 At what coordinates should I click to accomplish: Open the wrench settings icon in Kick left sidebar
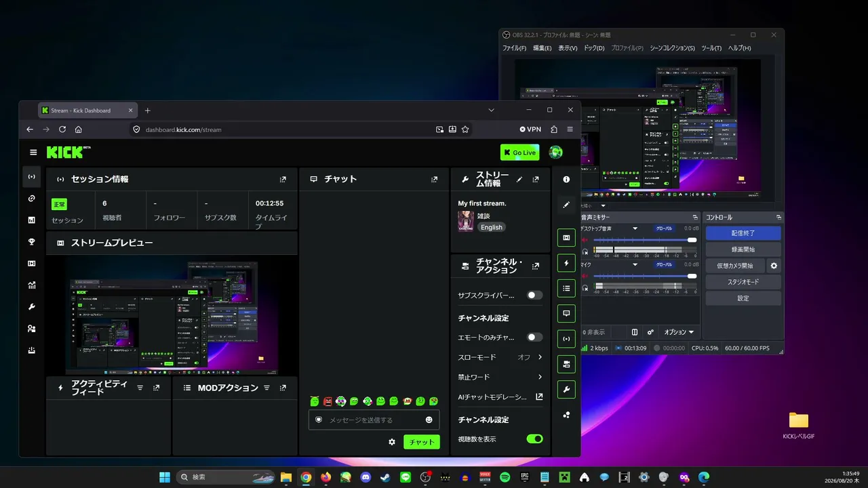tap(31, 307)
